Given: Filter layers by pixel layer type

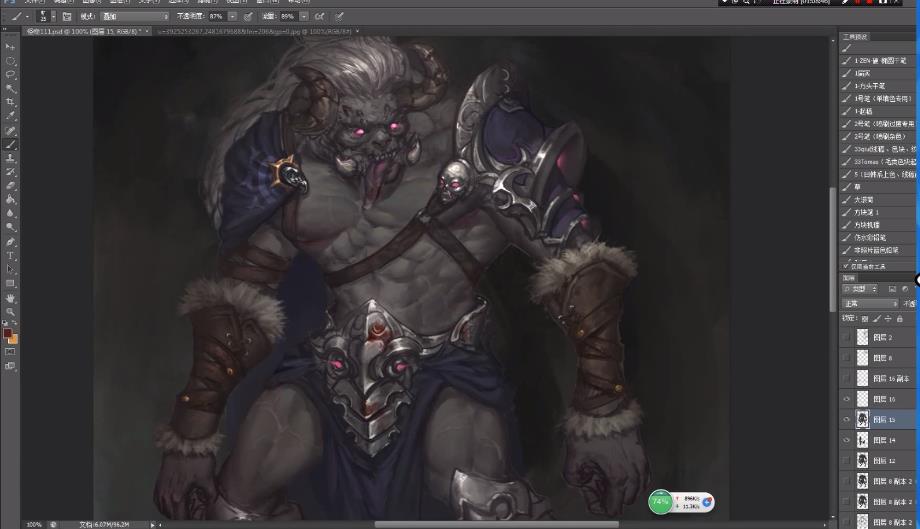Looking at the screenshot, I should [x=892, y=289].
